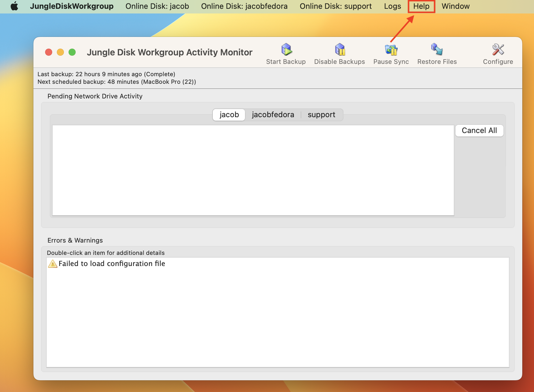Viewport: 534px width, 392px height.
Task: Open the Online Disk: support menu
Action: tap(336, 6)
